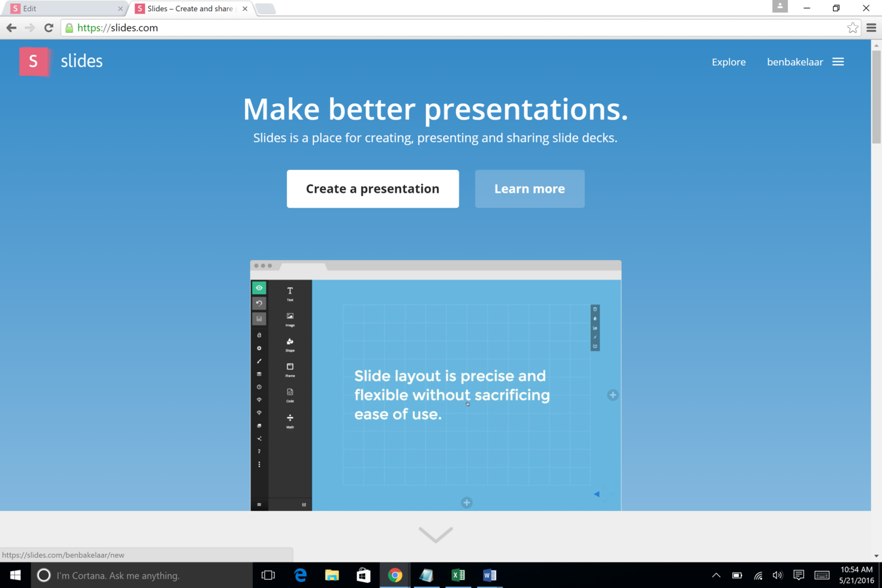The height and width of the screenshot is (588, 882).
Task: Click the notepad-style app on taskbar
Action: 427,575
